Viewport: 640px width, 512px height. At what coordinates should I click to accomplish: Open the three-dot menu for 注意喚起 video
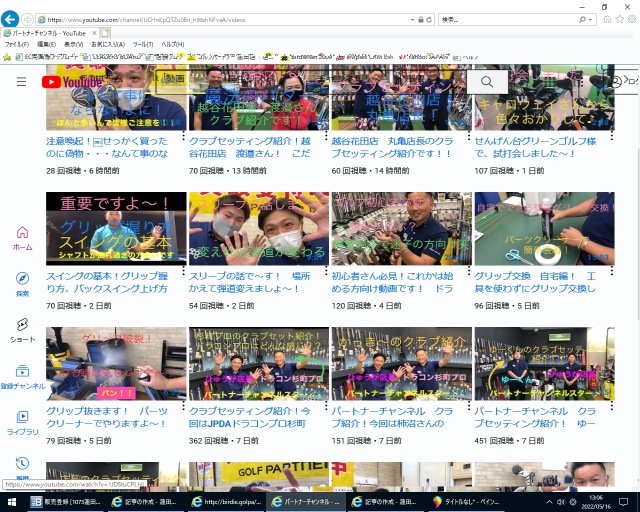183,135
